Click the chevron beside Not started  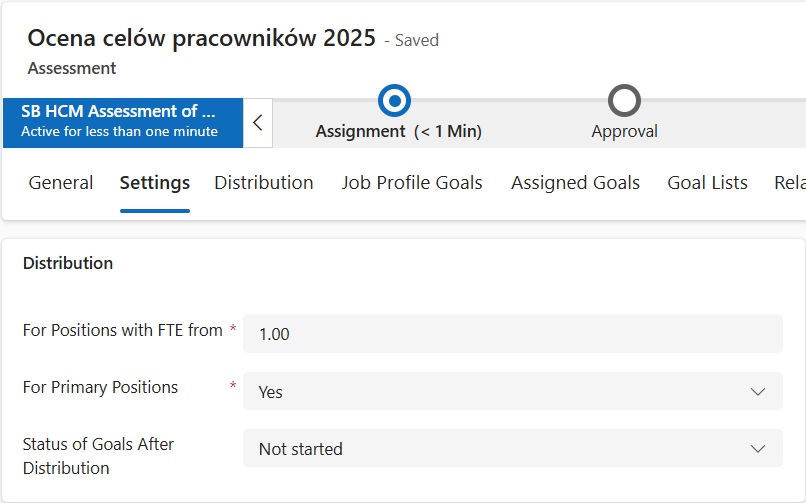coord(758,449)
